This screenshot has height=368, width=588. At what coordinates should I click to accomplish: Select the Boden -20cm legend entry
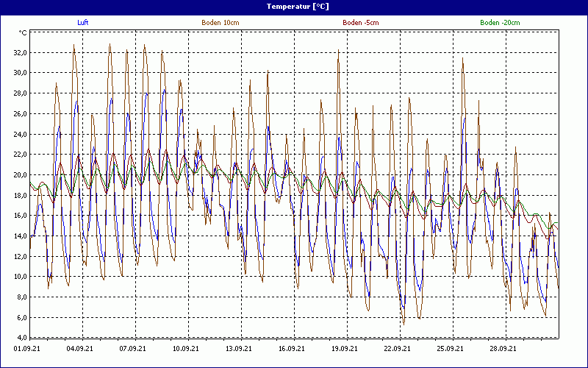point(500,23)
